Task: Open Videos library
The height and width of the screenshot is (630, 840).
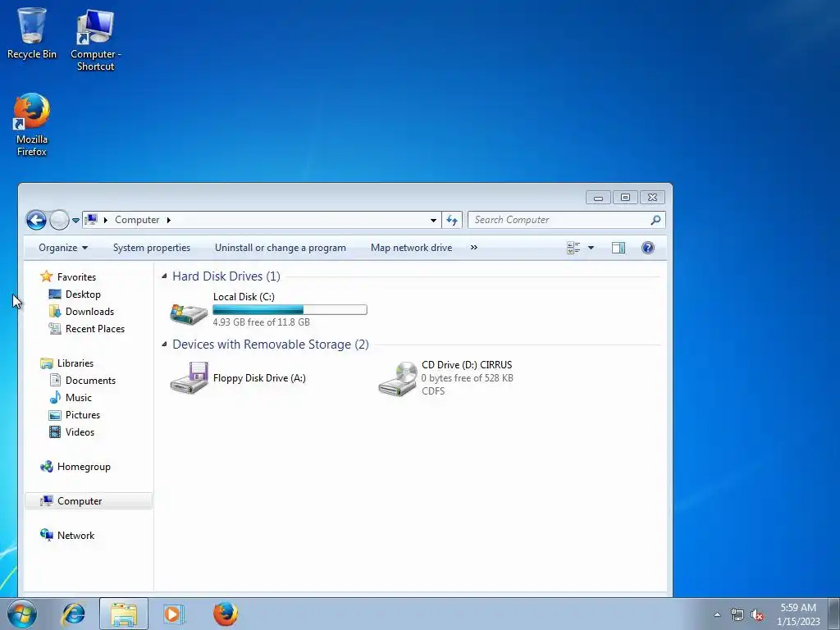Action: 80,431
